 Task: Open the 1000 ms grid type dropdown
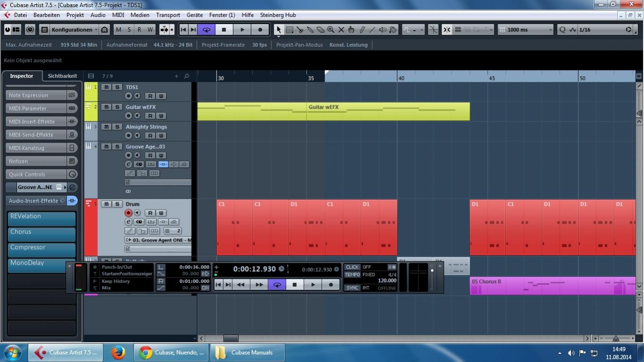[526, 29]
